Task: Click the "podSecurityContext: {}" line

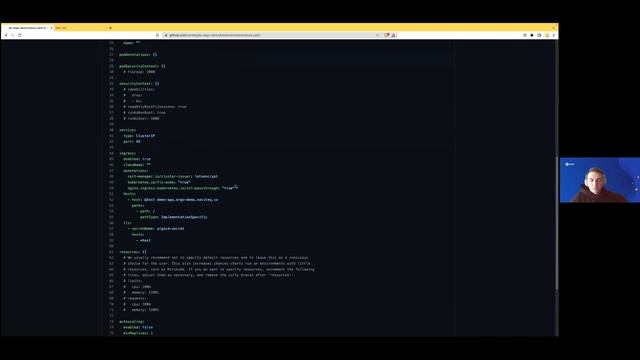Action: [x=142, y=66]
